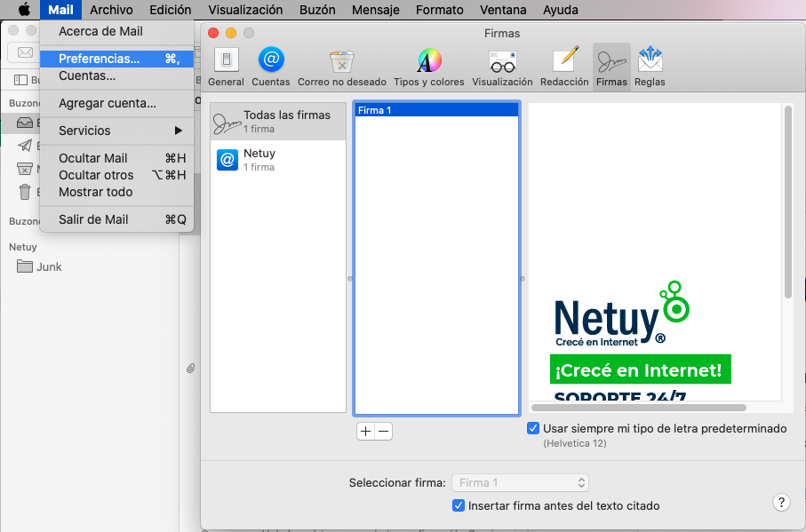Click the junk mailbox icon in sidebar
The width and height of the screenshot is (806, 532).
25,169
